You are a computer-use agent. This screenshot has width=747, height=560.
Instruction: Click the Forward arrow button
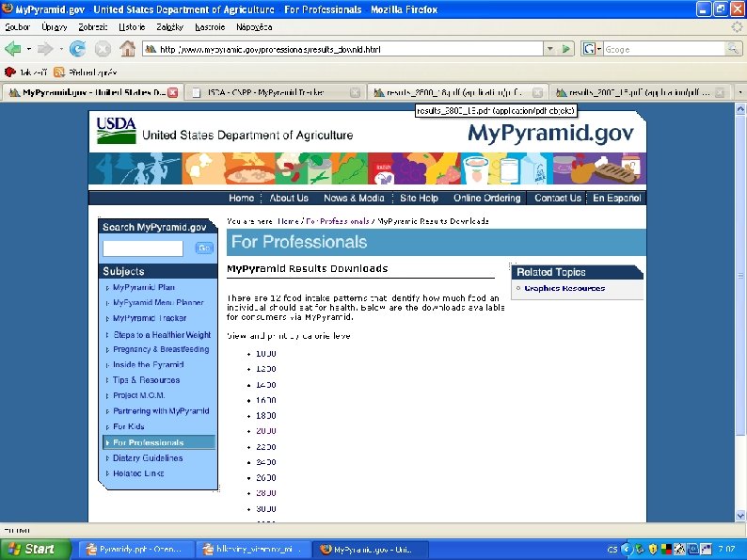tap(45, 49)
